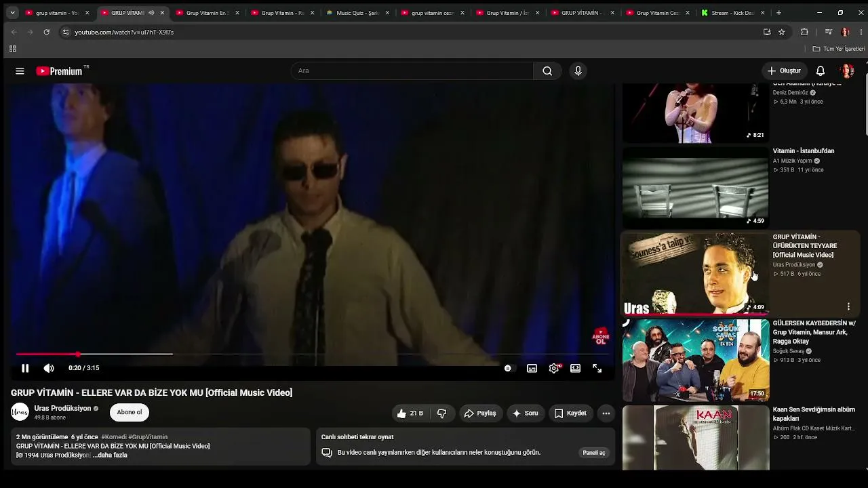The width and height of the screenshot is (868, 488).
Task: Switch to theater mode
Action: tap(575, 368)
